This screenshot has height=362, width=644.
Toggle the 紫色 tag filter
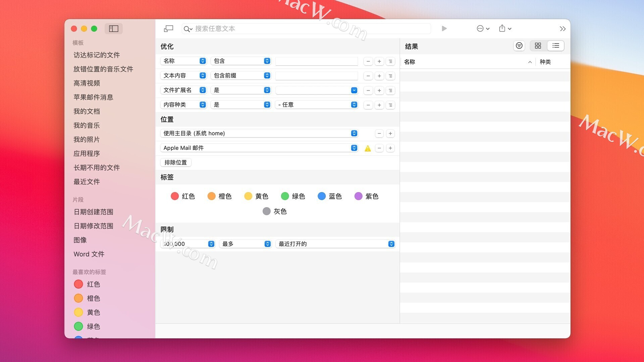366,196
